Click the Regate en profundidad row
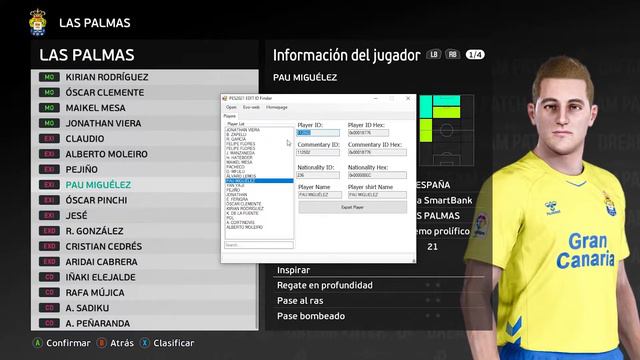Image resolution: width=640 pixels, height=360 pixels. [x=379, y=285]
